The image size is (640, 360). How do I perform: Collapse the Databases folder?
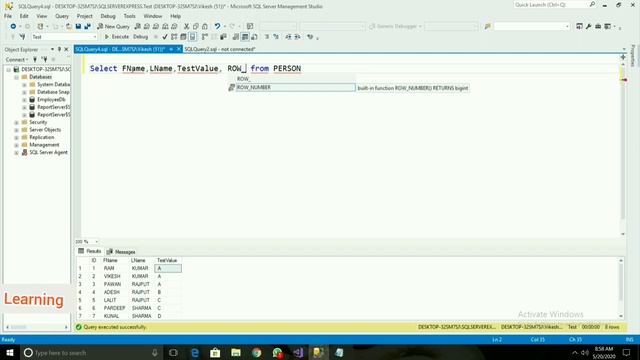pos(17,77)
